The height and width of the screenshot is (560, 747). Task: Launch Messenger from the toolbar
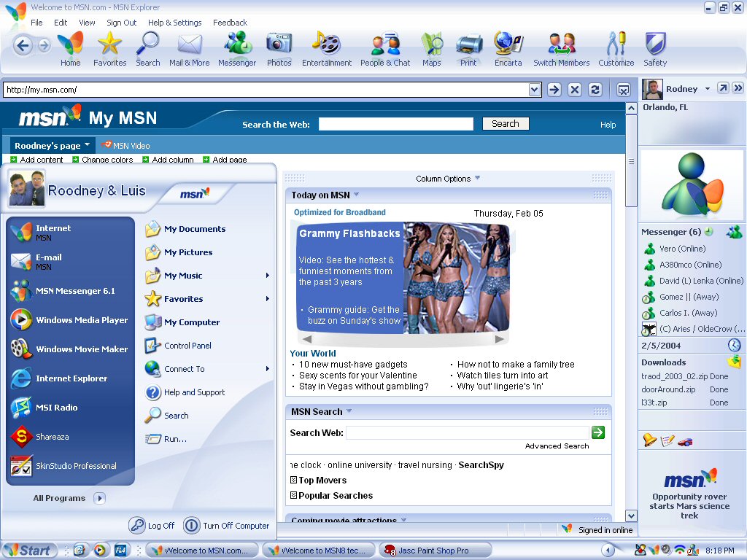pyautogui.click(x=237, y=49)
